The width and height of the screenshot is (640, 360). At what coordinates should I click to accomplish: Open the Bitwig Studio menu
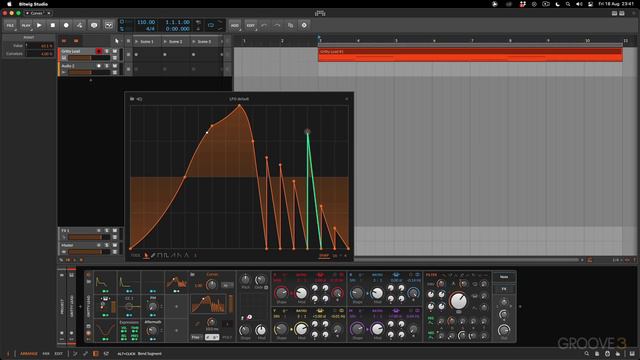tap(33, 4)
